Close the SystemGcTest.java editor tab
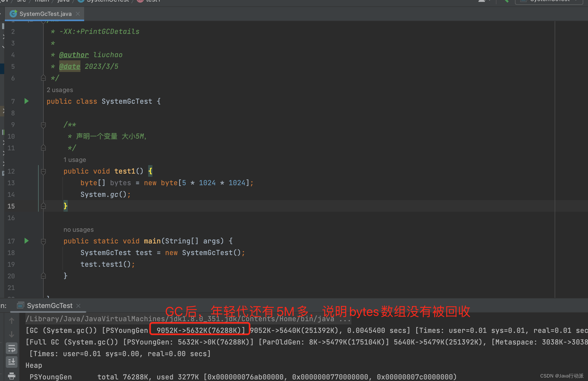 (x=78, y=14)
